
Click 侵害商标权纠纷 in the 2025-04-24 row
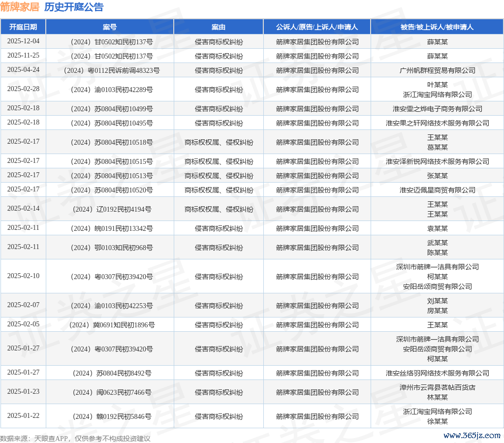click(x=219, y=70)
